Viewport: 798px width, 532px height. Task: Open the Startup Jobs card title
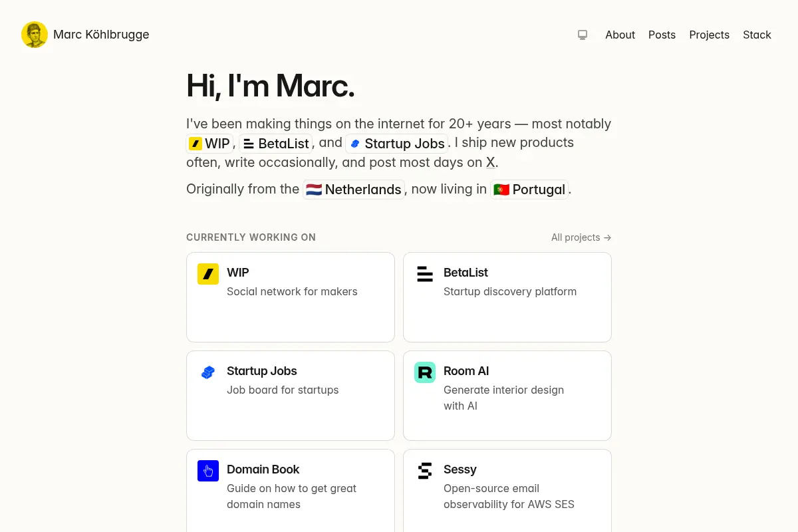262,371
